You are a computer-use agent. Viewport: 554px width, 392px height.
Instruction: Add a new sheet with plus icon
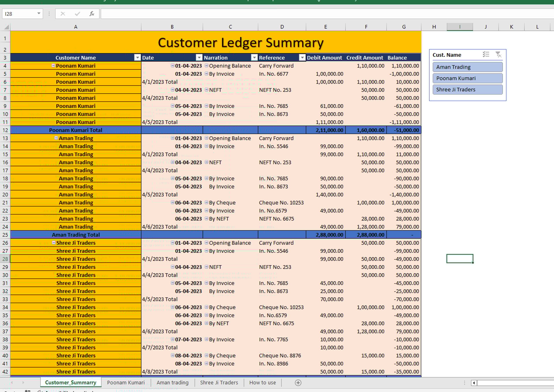tap(298, 382)
